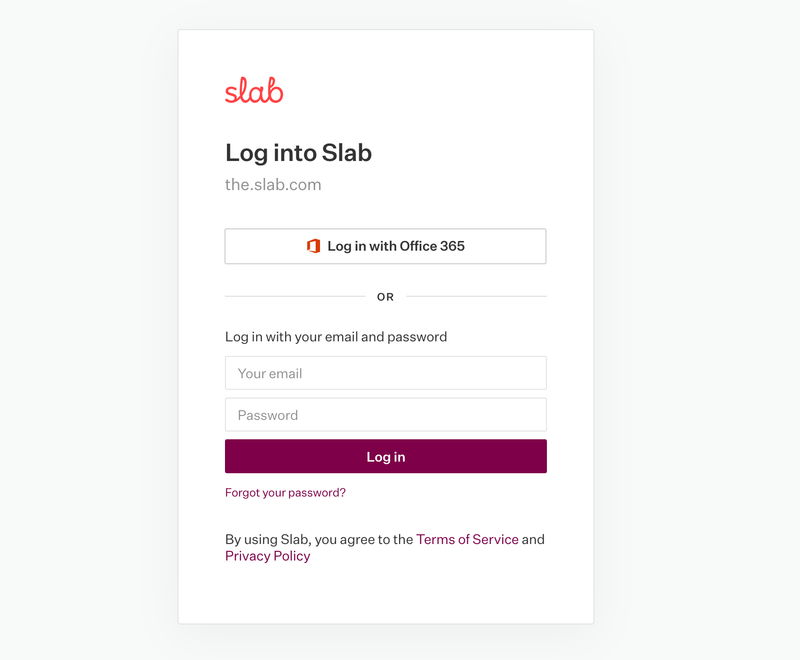Image resolution: width=800 pixels, height=660 pixels.
Task: Click the red Slab logo
Action: pyautogui.click(x=254, y=92)
